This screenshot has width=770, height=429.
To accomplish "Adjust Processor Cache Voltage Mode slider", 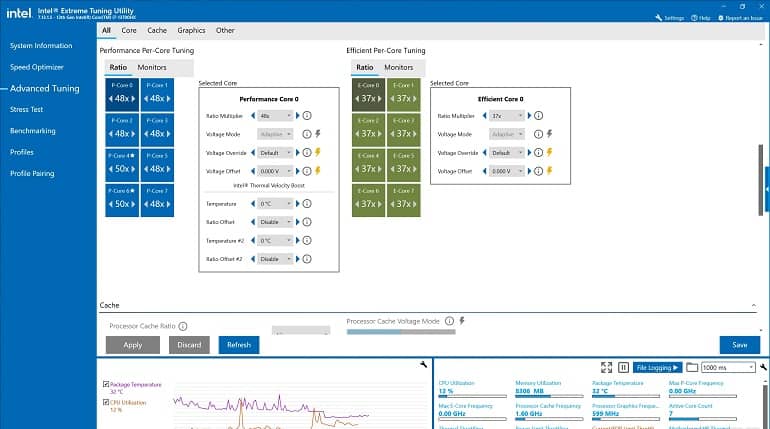I will tap(401, 332).
